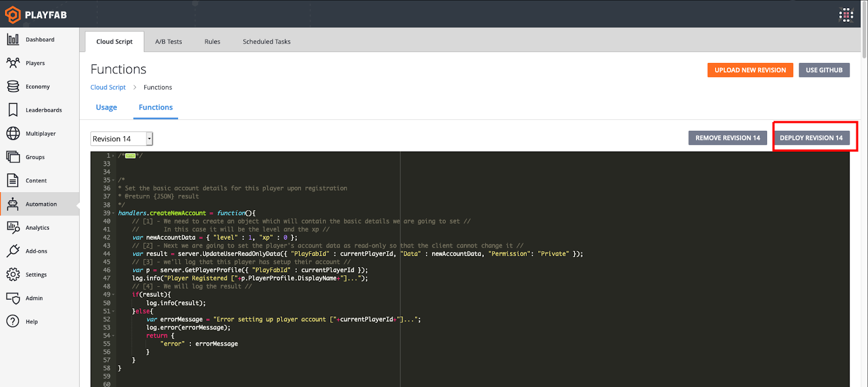Click the Upload New Revision button
This screenshot has height=387, width=868.
tap(750, 70)
